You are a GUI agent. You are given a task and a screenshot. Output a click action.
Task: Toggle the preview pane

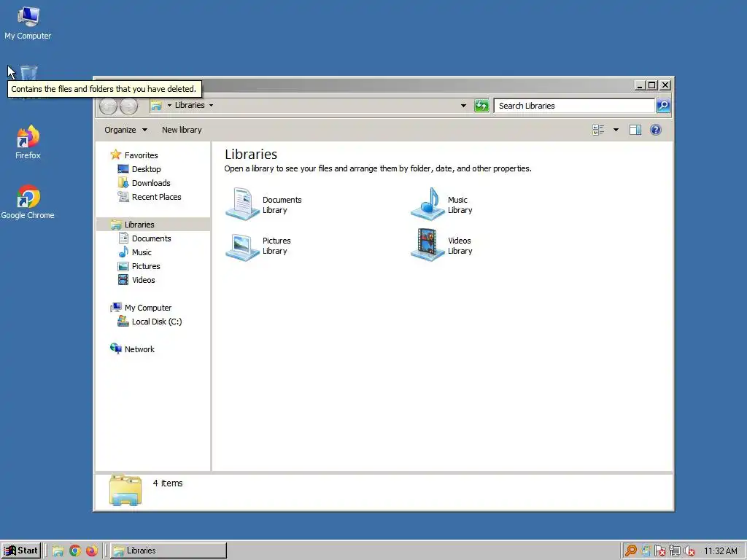[635, 130]
